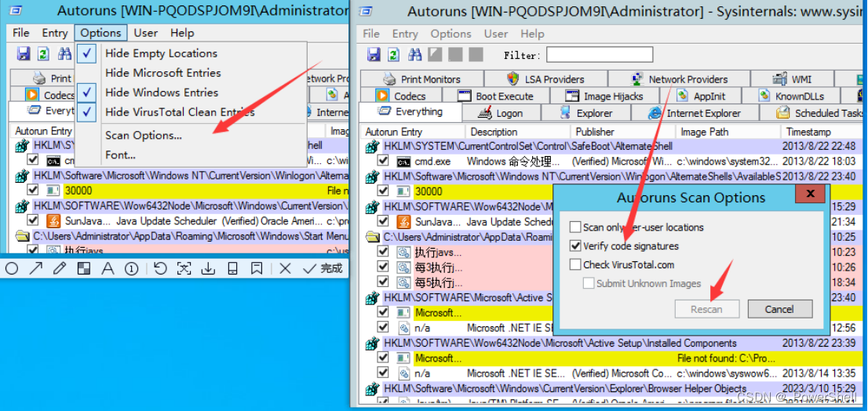Viewport: 868px width, 411px height.
Task: Switch to the Internet Explorer tab in the right window
Action: click(695, 114)
